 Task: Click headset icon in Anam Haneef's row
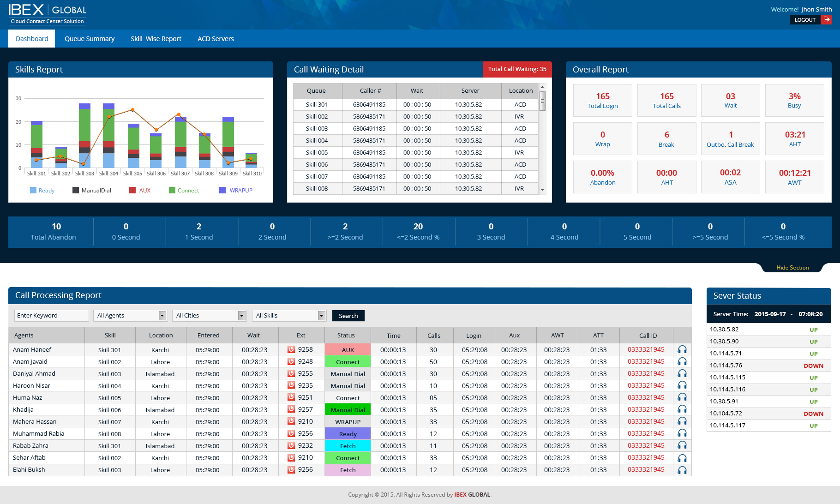(682, 350)
